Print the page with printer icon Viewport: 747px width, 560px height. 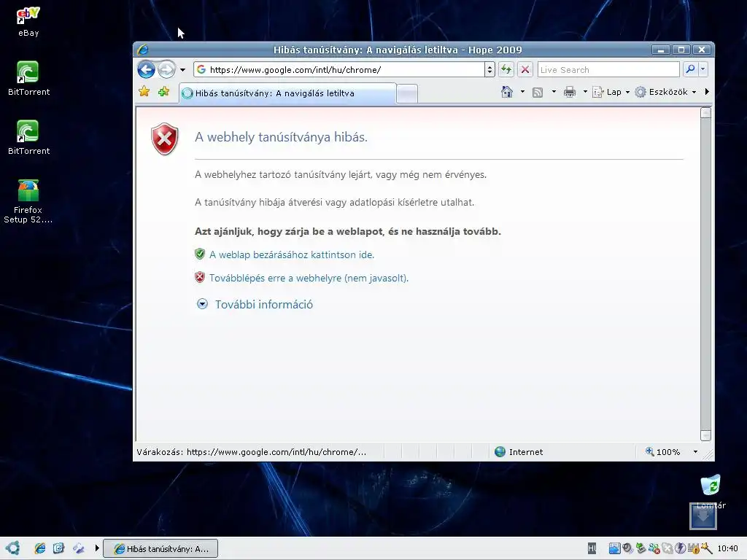pos(569,92)
